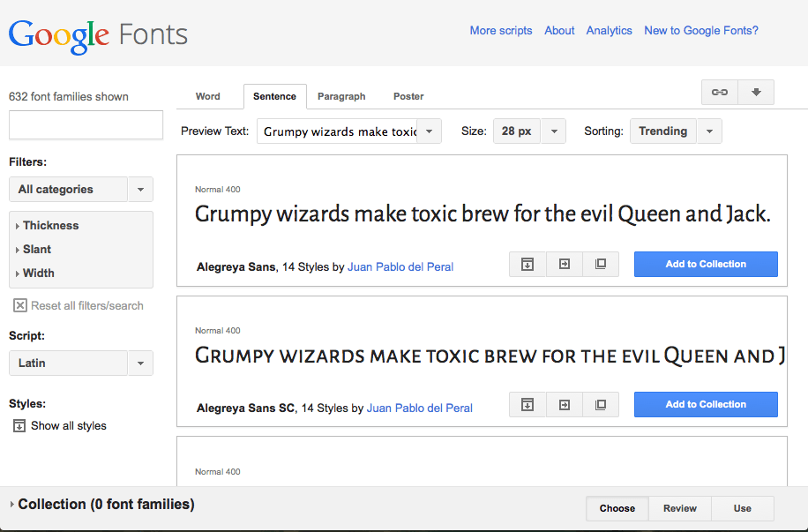Open quick-use arrow icon for Alegreya Sans SC
This screenshot has width=808, height=532.
point(565,405)
